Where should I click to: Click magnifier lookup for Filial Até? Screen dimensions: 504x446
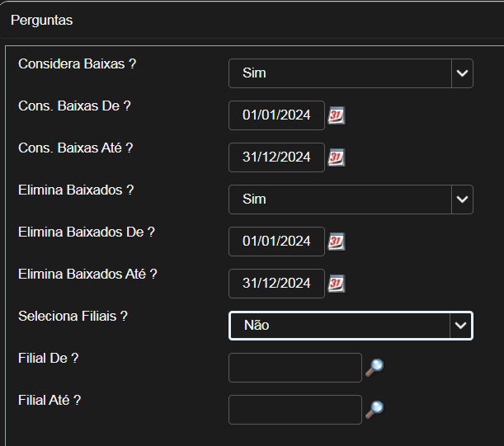pyautogui.click(x=374, y=410)
